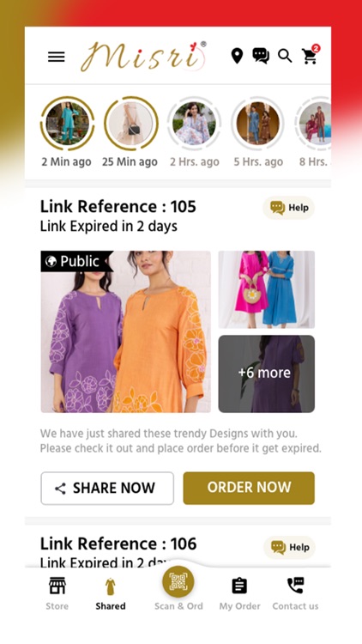The image size is (362, 644).
Task: Tap the Scan & Ord QR icon
Action: pyautogui.click(x=178, y=581)
